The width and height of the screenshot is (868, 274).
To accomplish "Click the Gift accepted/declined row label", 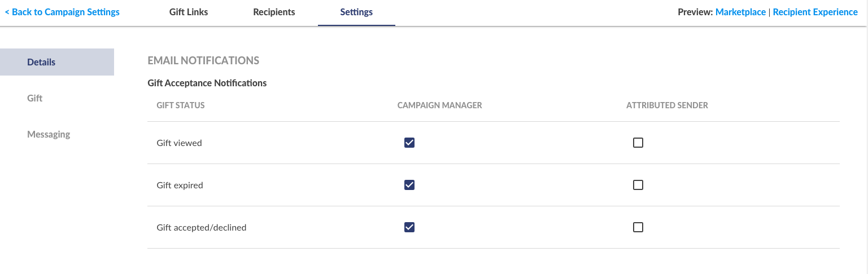I will coord(202,228).
